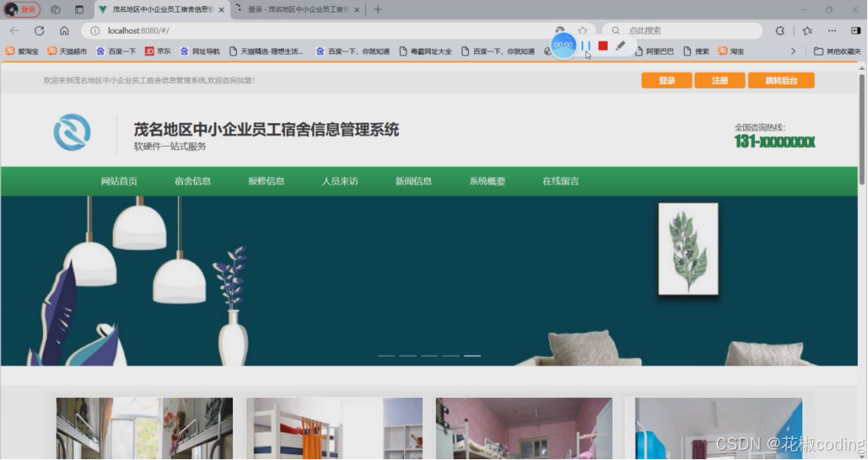Pause the screen recording
The image size is (868, 460).
pyautogui.click(x=585, y=47)
